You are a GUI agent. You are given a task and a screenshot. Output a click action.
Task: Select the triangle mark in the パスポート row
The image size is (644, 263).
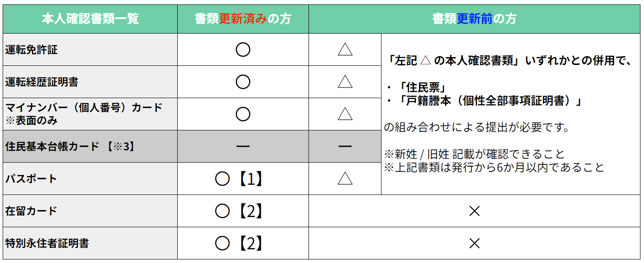coord(345,179)
